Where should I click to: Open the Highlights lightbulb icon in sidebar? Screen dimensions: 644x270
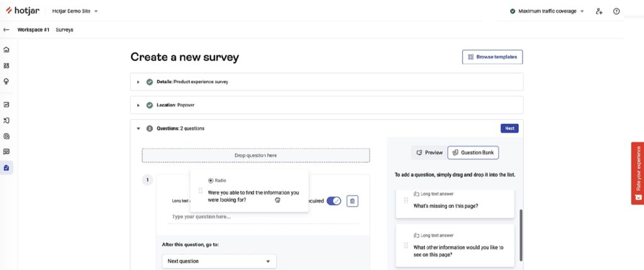tap(6, 81)
